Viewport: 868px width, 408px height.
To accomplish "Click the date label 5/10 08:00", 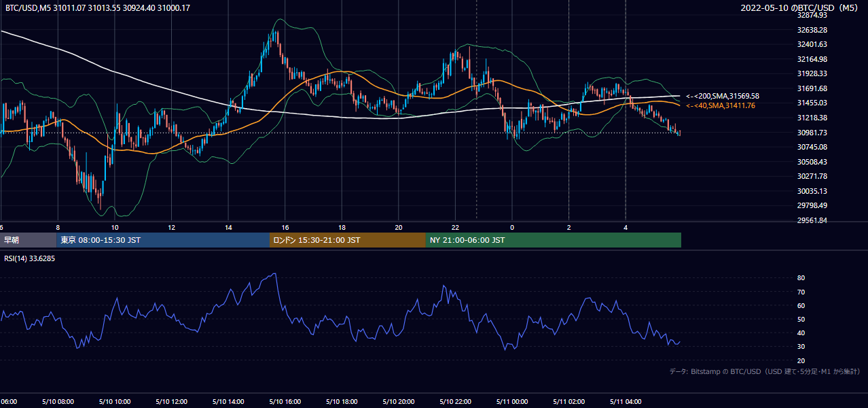I will click(58, 402).
